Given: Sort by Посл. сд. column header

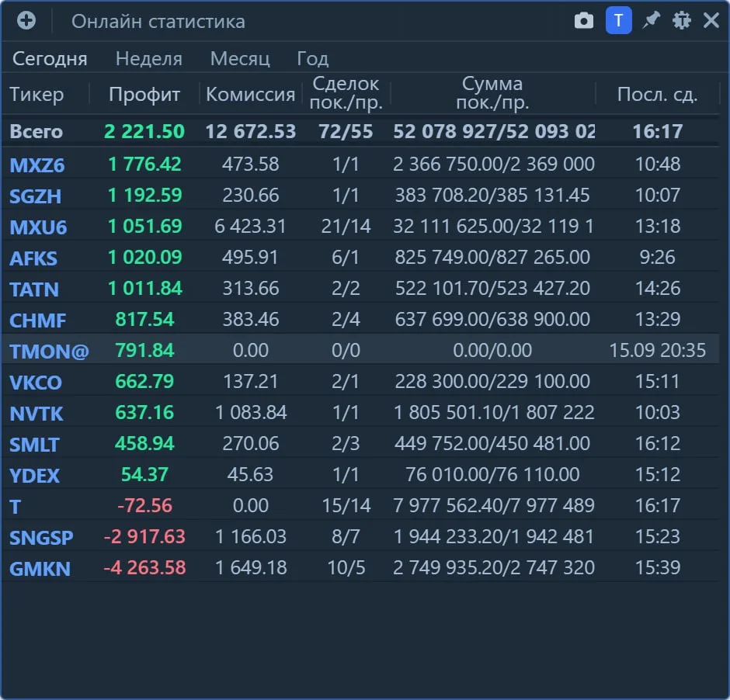Looking at the screenshot, I should click(657, 95).
